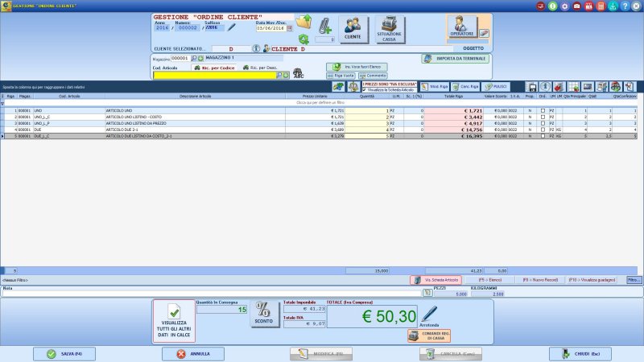
Task: Click total cell € 14,756
Action: [453, 130]
